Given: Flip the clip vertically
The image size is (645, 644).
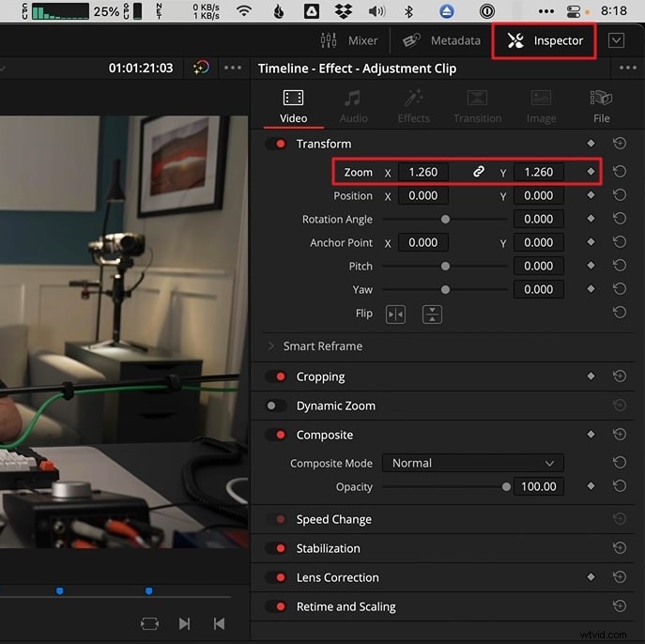Looking at the screenshot, I should pos(432,314).
